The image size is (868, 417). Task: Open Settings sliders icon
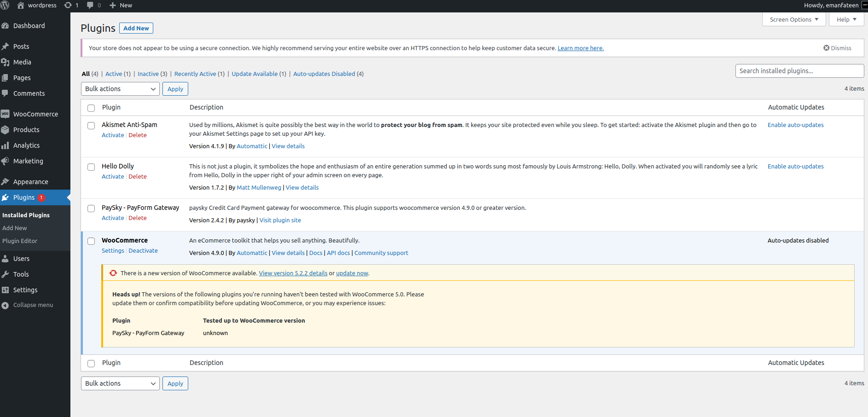click(6, 290)
